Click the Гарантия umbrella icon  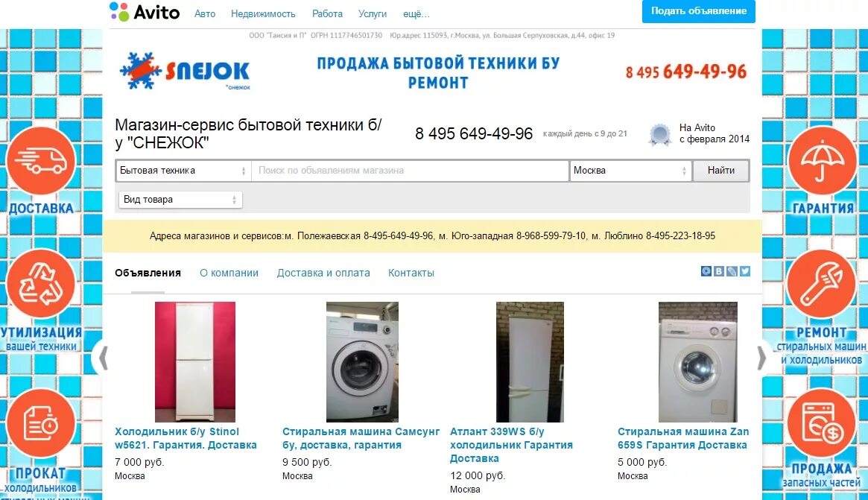click(823, 160)
